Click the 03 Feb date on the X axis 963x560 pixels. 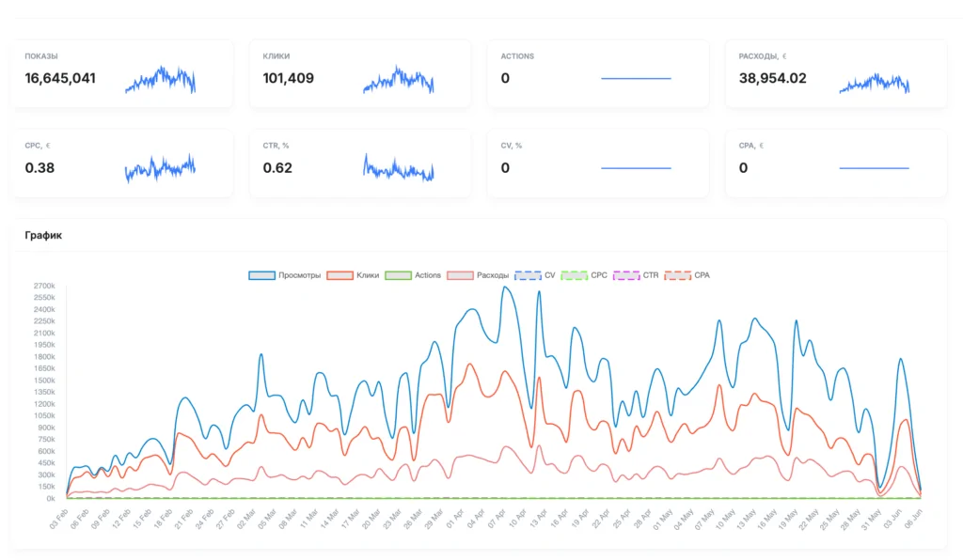point(59,519)
